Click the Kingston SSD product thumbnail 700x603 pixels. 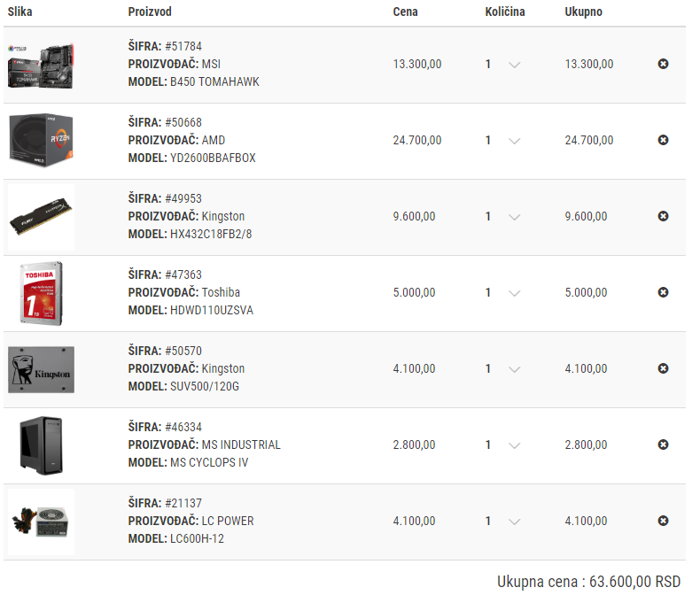tap(41, 369)
